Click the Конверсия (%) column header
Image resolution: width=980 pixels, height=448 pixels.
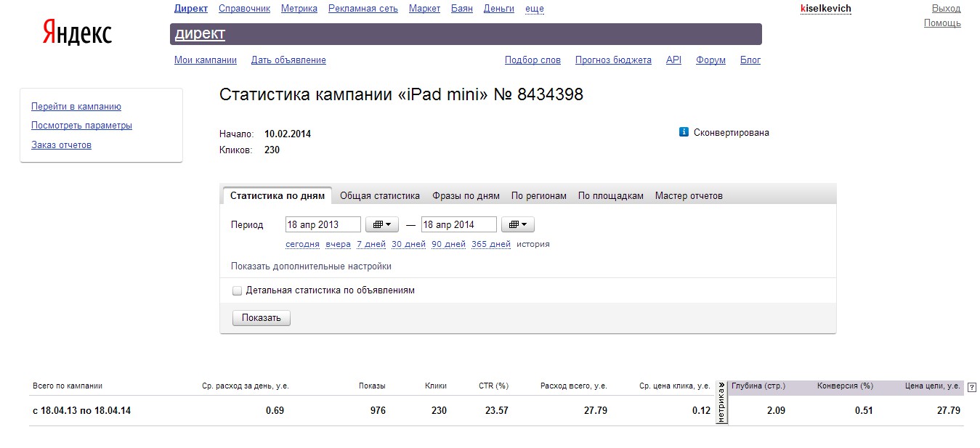[845, 386]
